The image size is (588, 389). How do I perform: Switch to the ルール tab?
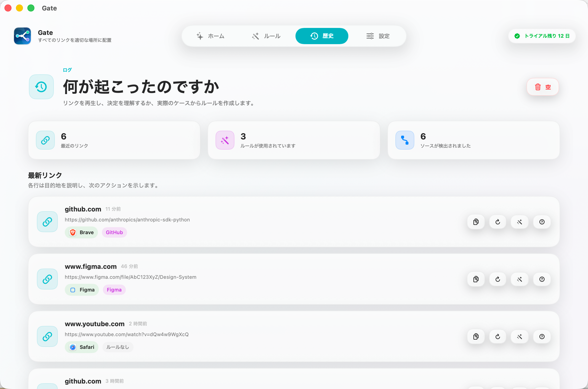point(266,36)
